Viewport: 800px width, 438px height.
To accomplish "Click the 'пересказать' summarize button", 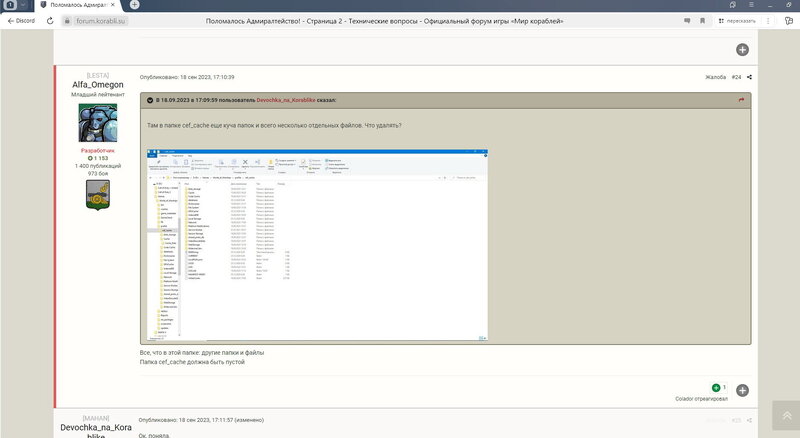I will [737, 21].
